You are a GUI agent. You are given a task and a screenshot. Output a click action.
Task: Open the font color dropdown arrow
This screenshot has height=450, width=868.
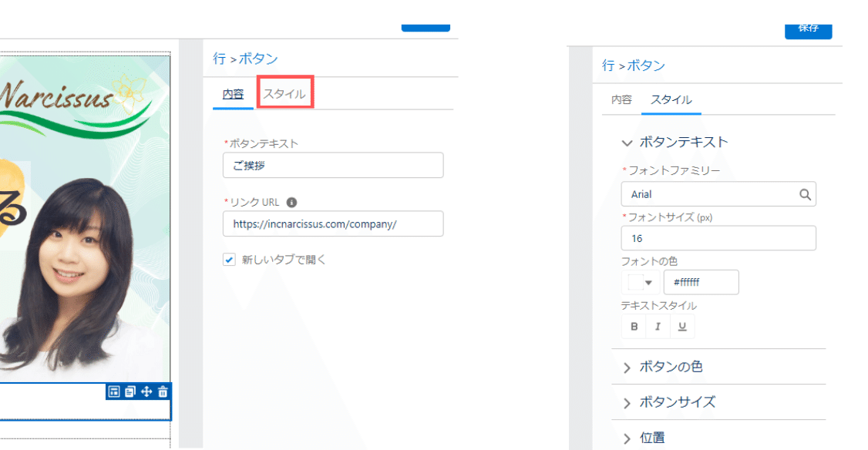pos(649,283)
